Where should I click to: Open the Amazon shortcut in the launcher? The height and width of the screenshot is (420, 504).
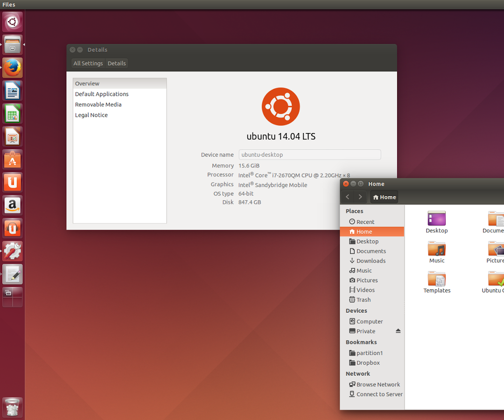coord(12,205)
